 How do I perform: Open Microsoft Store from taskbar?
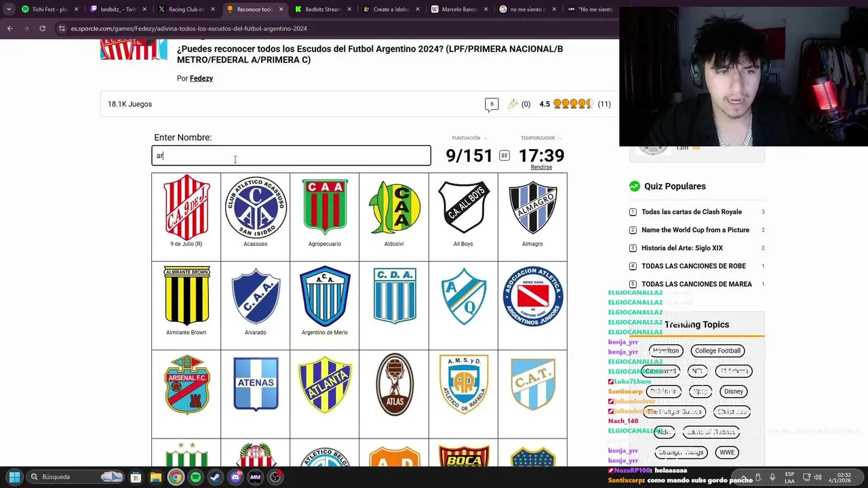pos(136,477)
